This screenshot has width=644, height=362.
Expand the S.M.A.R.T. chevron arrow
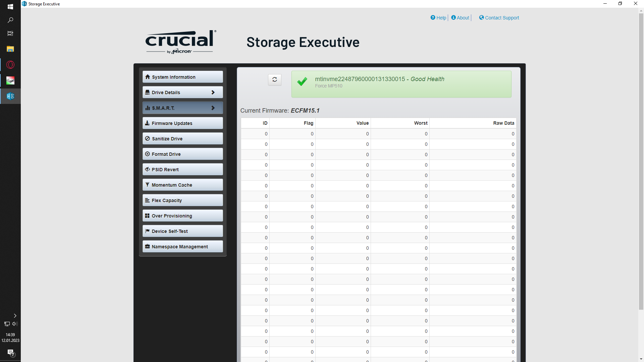tap(213, 108)
